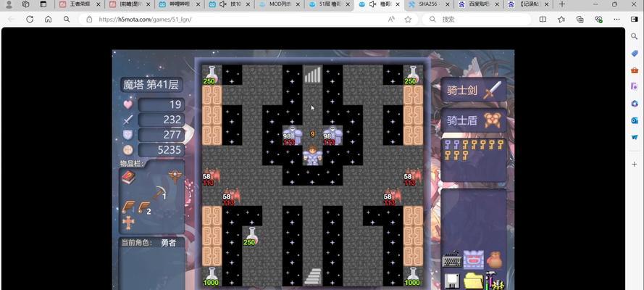The height and width of the screenshot is (290, 644).
Task: Open the brown item bag icon
Action: pos(495,260)
